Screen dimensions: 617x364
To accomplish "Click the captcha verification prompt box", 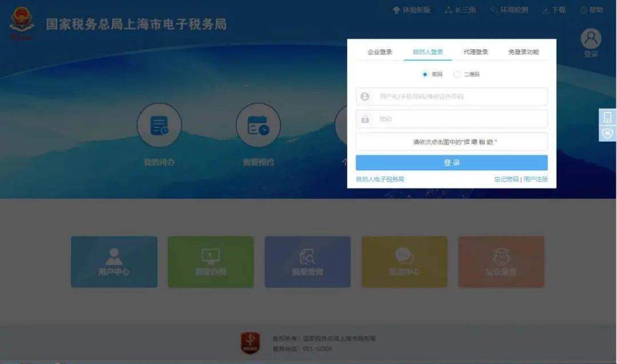I will click(x=452, y=142).
